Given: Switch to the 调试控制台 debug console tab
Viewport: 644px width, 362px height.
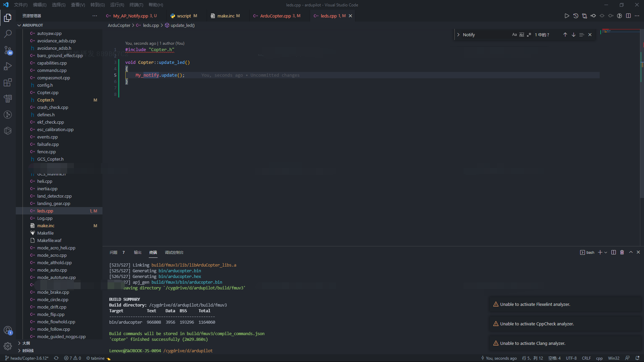Looking at the screenshot, I should pyautogui.click(x=174, y=252).
